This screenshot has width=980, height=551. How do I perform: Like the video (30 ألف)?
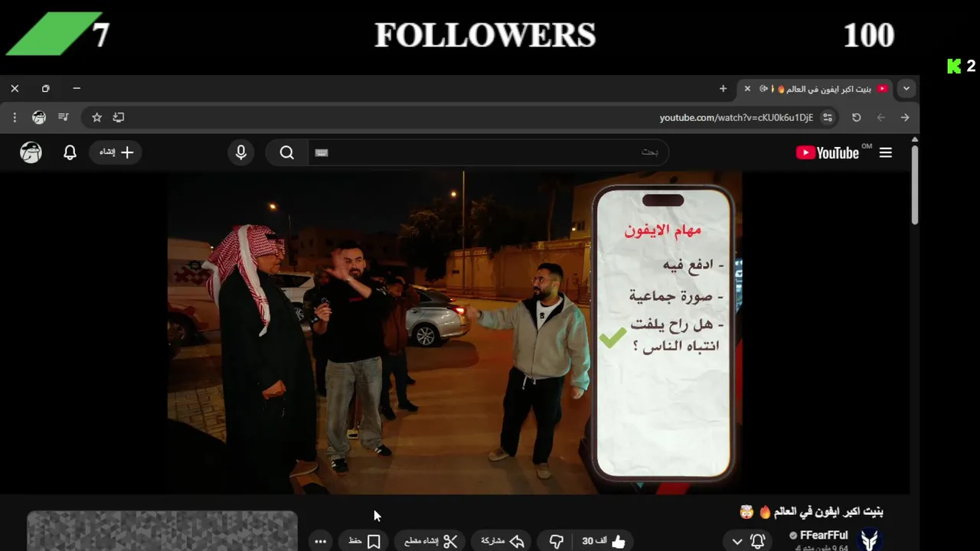[x=603, y=541]
